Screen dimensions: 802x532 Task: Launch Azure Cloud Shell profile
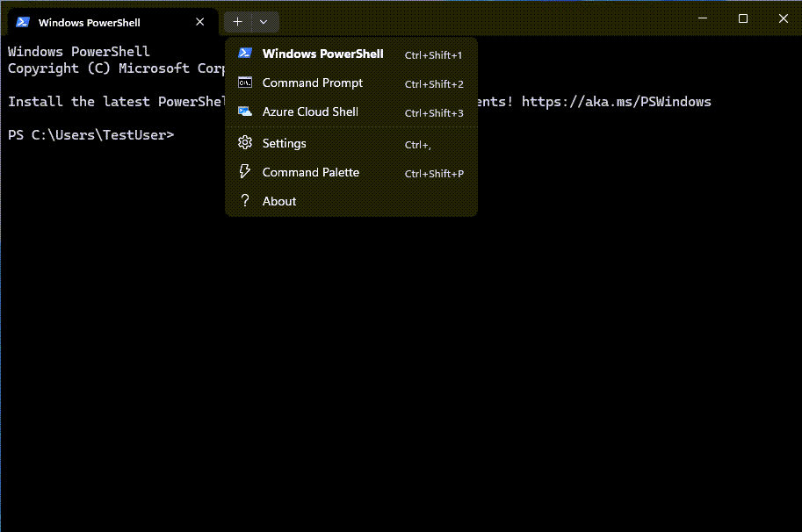[x=351, y=111]
